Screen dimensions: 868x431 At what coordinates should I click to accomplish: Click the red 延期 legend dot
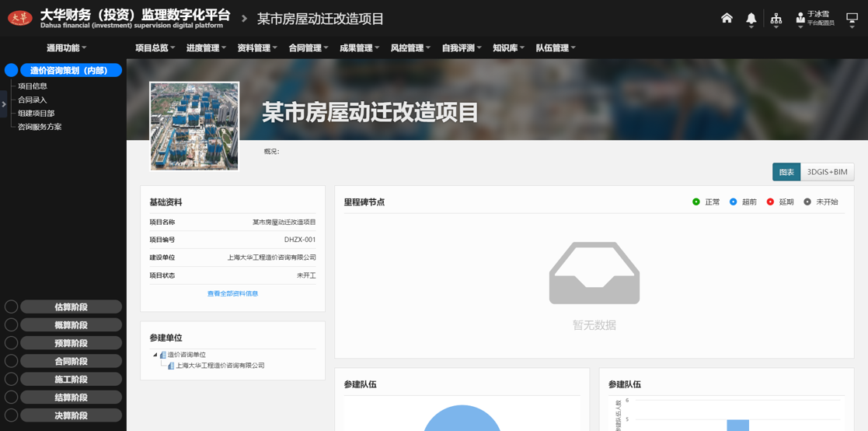[770, 201]
